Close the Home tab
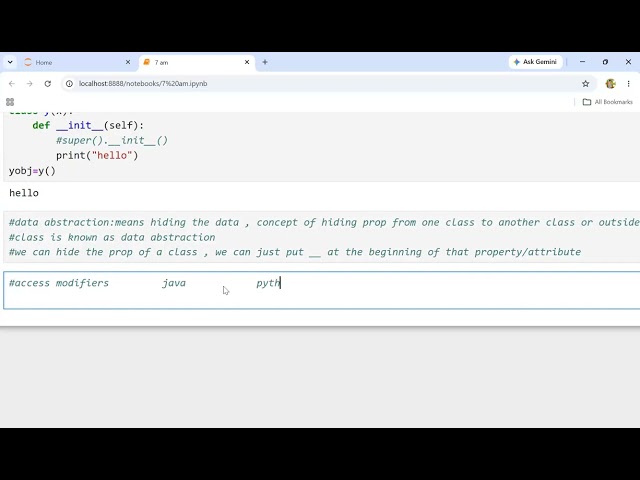640x480 pixels. pyautogui.click(x=128, y=62)
